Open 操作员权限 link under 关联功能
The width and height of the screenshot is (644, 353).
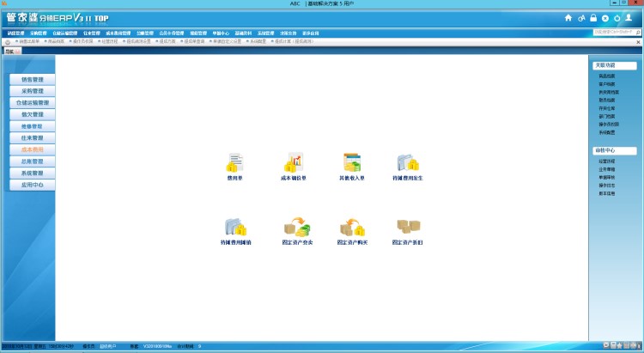609,124
